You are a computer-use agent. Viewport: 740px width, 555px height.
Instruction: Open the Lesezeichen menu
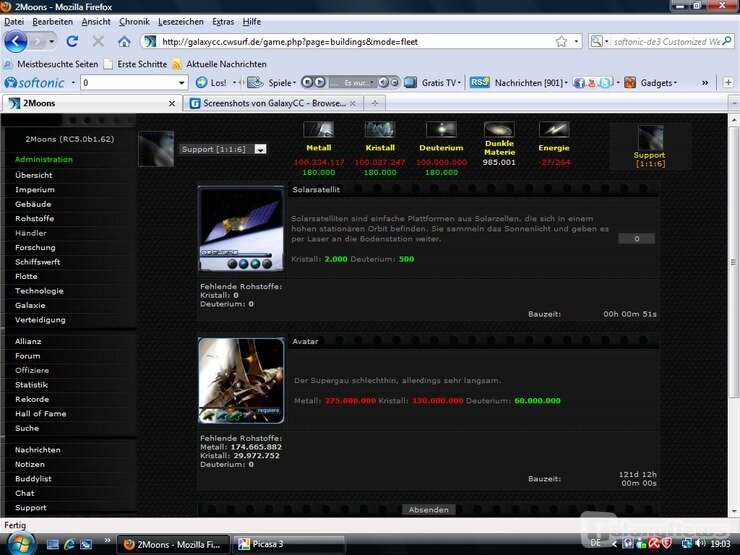click(x=181, y=22)
